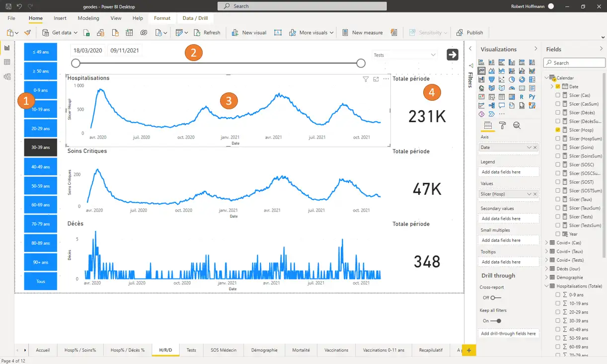Choose the Pie chart visualization
Viewport: 607px width, 364px height.
click(512, 79)
